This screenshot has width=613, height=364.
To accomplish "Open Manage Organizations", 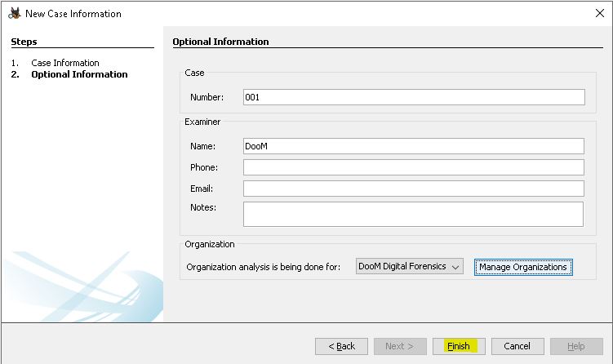I will tap(523, 267).
